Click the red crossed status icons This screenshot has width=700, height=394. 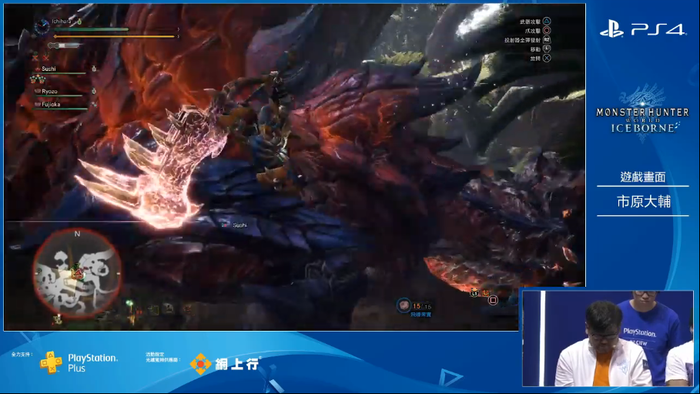tap(40, 58)
